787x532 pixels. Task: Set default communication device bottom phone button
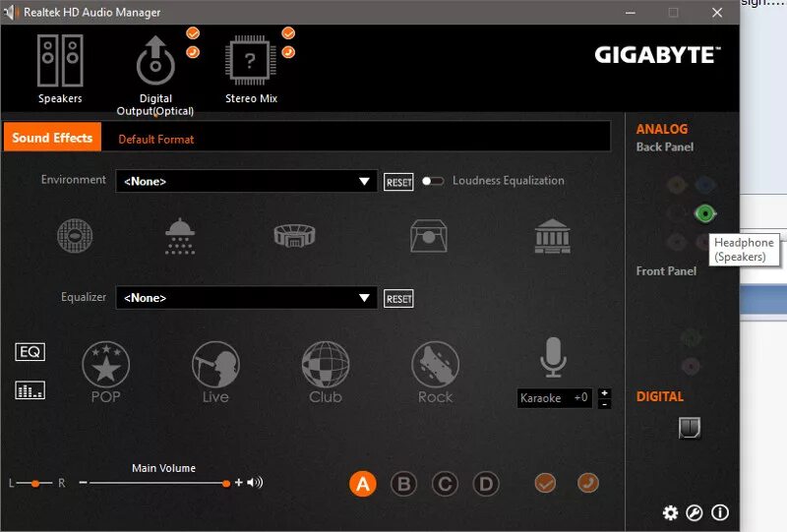tap(587, 483)
